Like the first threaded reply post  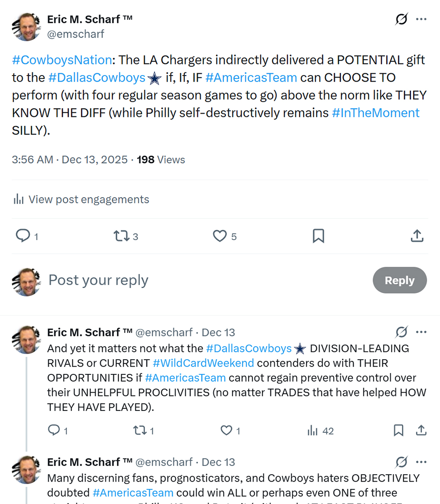point(226,430)
